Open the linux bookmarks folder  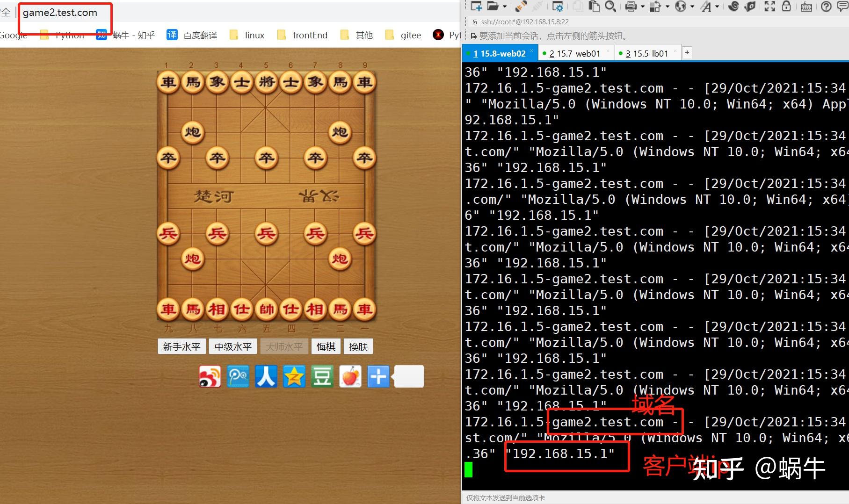[x=247, y=35]
